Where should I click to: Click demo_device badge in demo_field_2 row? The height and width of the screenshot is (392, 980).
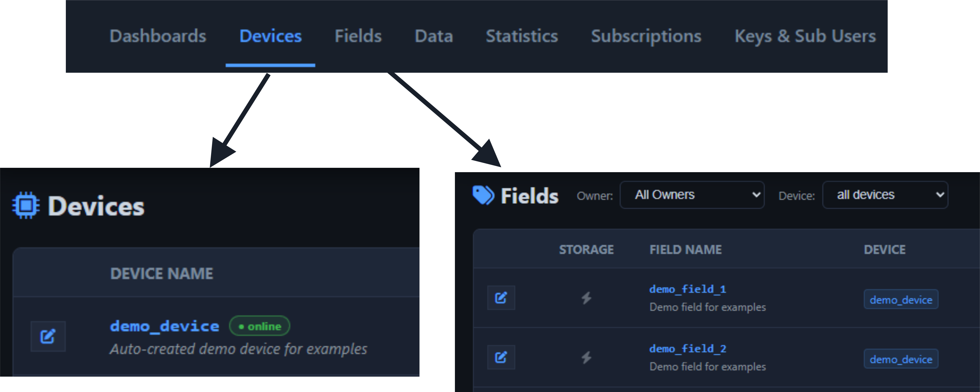(901, 359)
